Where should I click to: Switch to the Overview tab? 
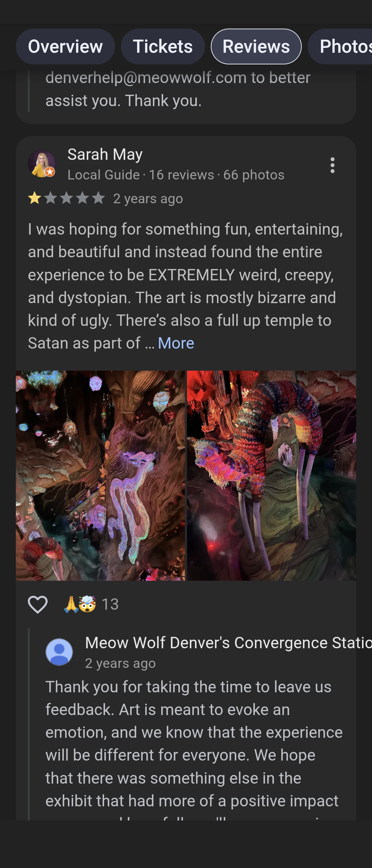[x=65, y=46]
